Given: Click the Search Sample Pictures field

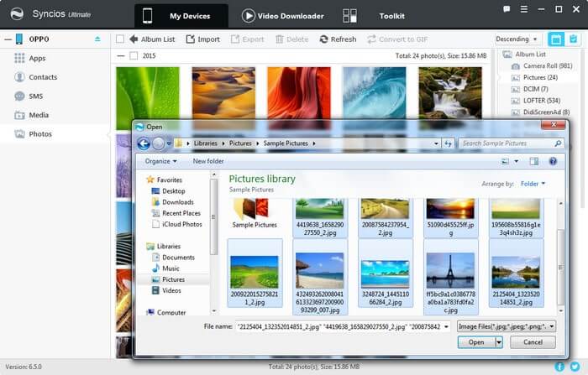Looking at the screenshot, I should click(x=511, y=143).
